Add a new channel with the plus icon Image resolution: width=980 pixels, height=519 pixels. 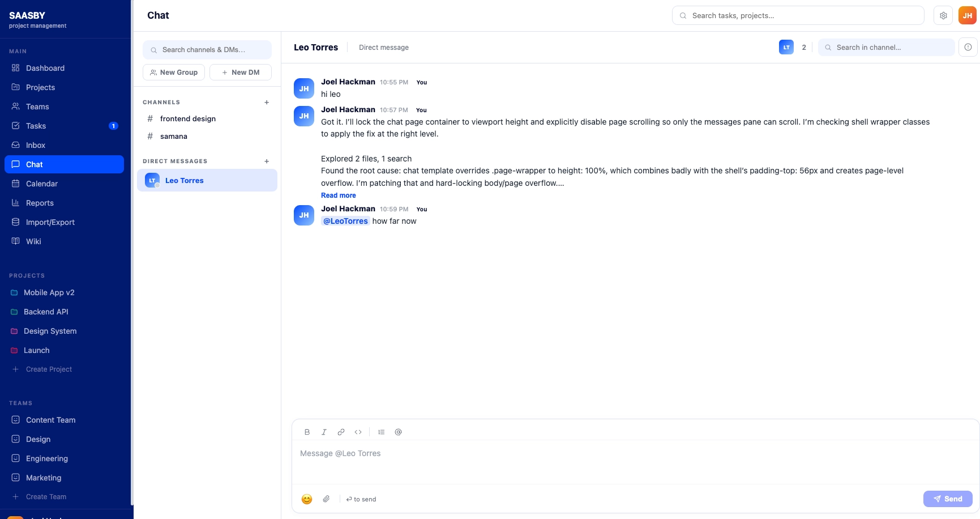267,102
